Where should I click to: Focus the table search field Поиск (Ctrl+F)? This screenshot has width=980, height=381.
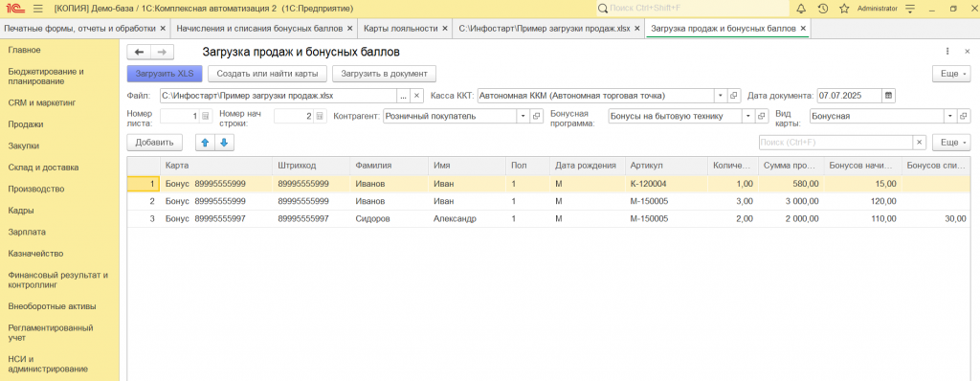click(x=835, y=143)
